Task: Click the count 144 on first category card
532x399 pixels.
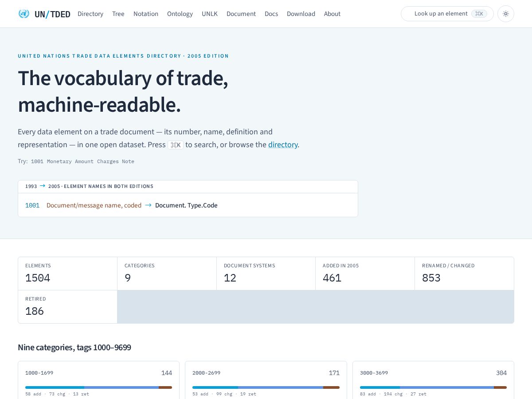Action: coord(167,373)
